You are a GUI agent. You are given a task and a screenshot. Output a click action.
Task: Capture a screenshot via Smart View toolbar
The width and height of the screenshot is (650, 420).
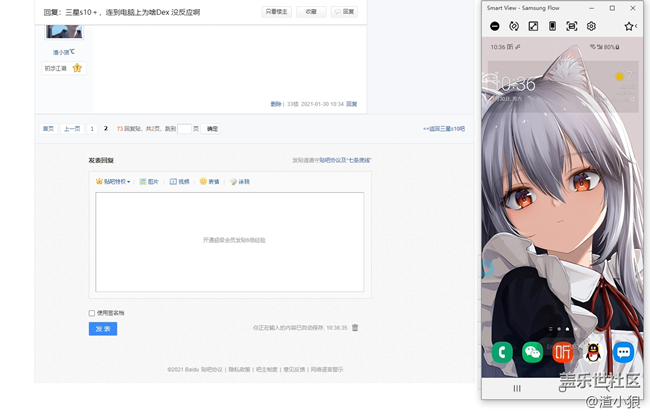pos(572,27)
